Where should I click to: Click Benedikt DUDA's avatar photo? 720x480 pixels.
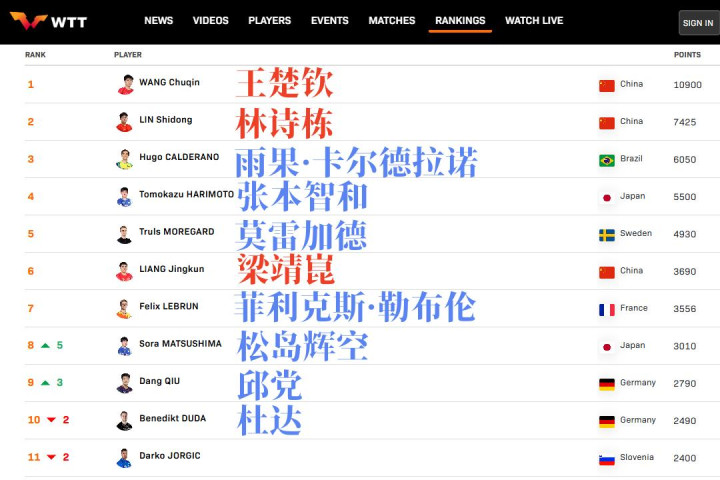(x=124, y=420)
